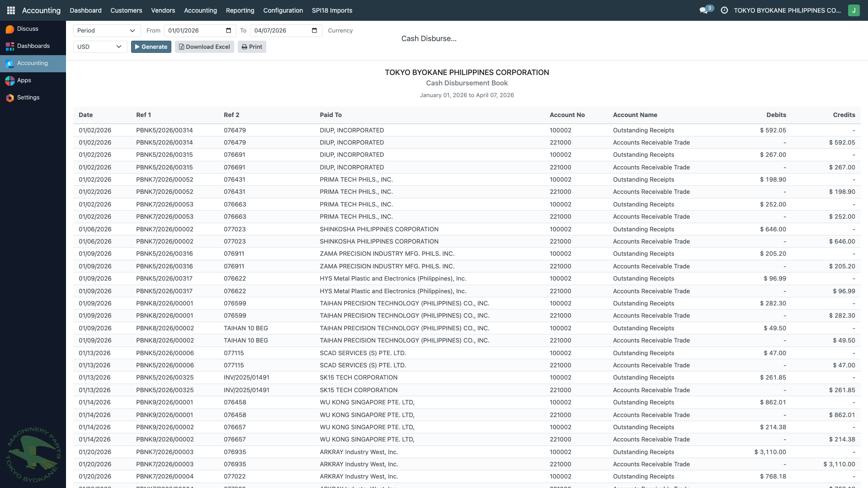This screenshot has width=868, height=488.
Task: Open the apps grid menu icon
Action: click(x=11, y=10)
